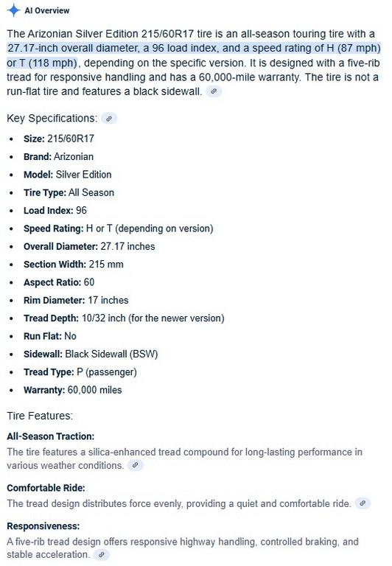Click the Tire Features heading
Screen dimensions: 392x566
[x=40, y=416]
